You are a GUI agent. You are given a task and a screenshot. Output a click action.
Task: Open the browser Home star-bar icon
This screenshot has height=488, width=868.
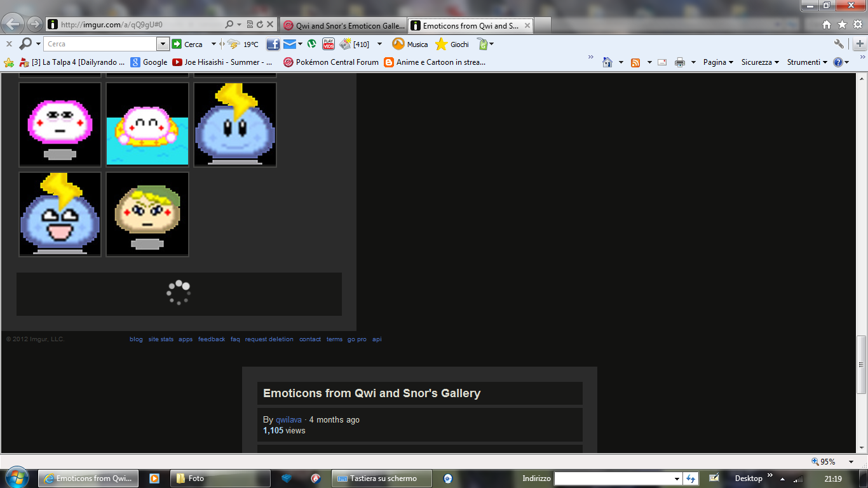tap(827, 25)
